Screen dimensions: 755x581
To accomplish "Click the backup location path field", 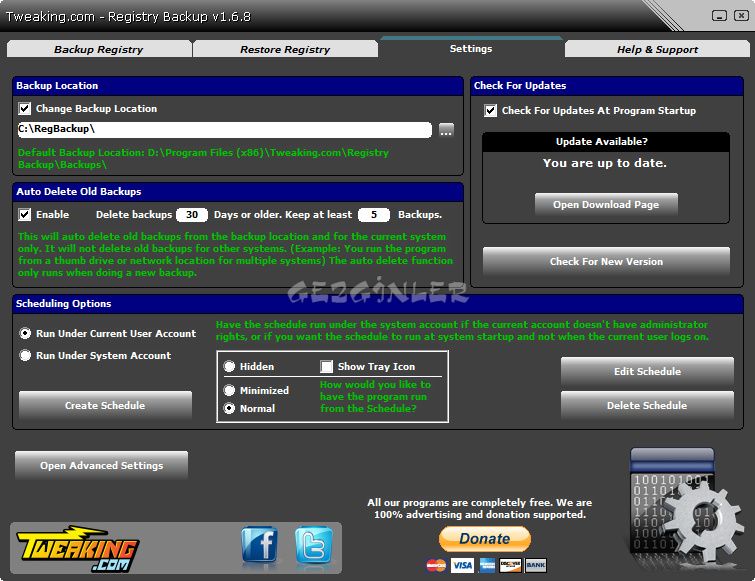I will [x=224, y=129].
